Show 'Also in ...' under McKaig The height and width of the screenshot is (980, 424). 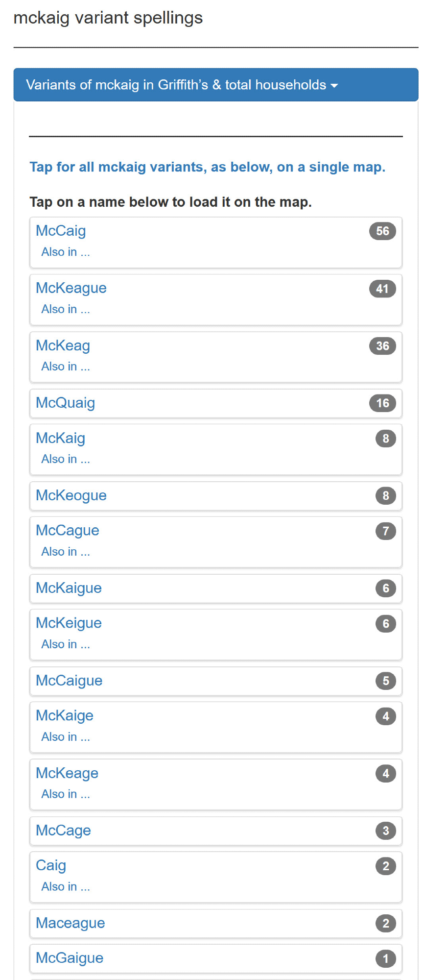(x=66, y=459)
